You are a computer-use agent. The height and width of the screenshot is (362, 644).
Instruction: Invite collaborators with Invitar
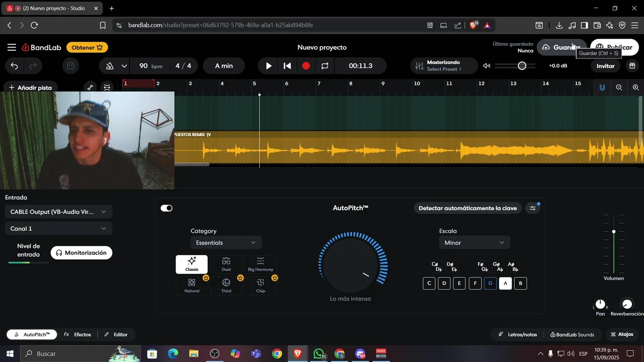[x=606, y=66]
